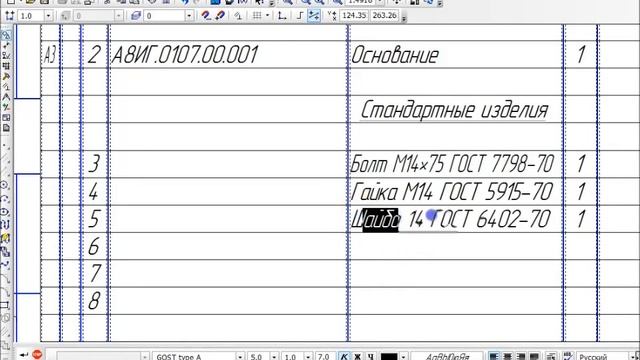Open the GOST type A font dropdown
Image resolution: width=640 pixels, height=360 pixels.
click(x=240, y=356)
